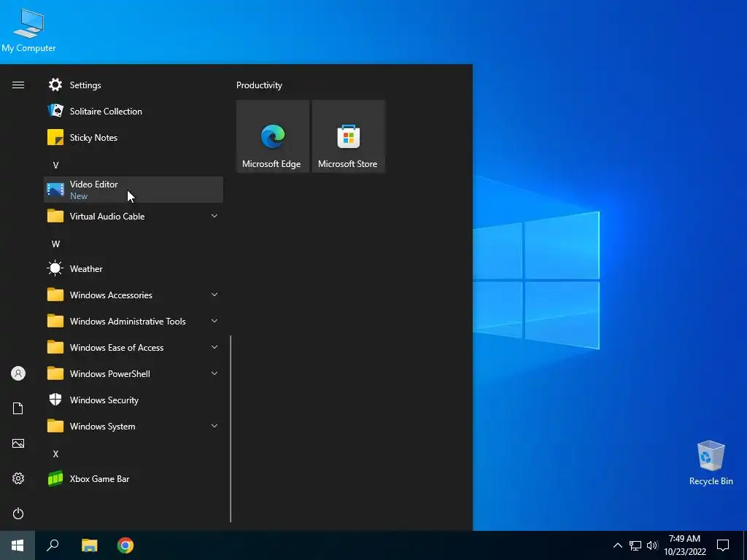
Task: Click the Windows Start button on the taskbar
Action: pos(18,545)
